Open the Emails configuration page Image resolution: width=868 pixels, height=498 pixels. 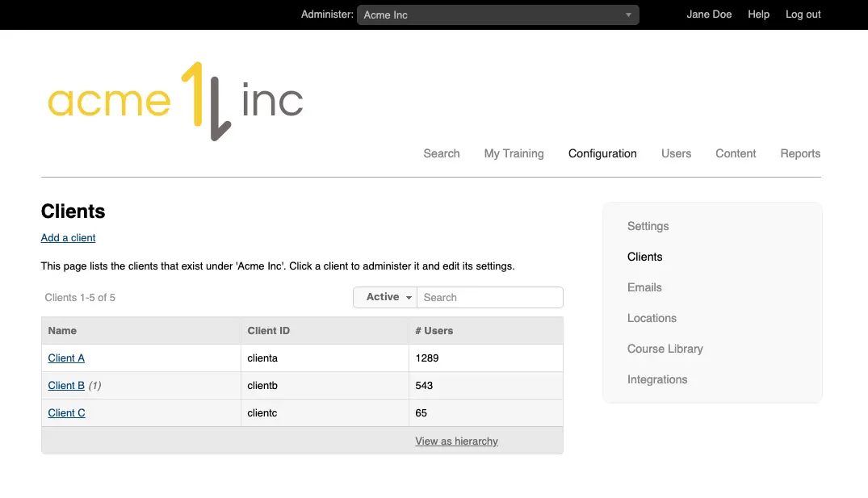click(x=644, y=287)
